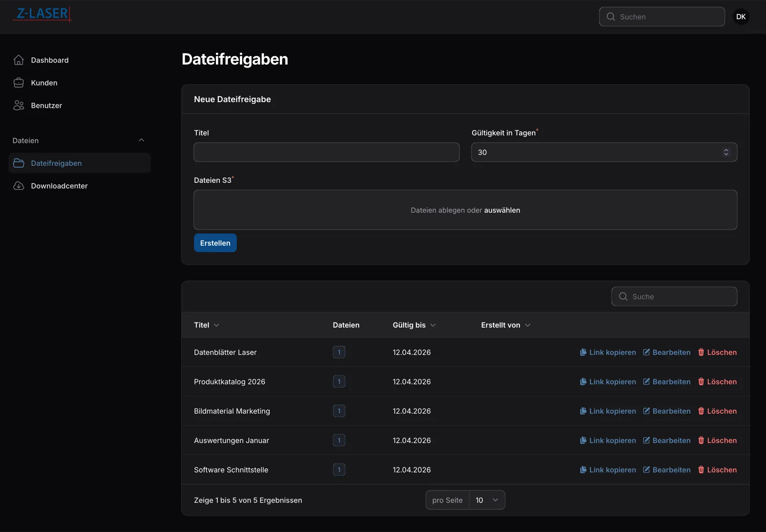Click the Dashboard home icon in sidebar

click(19, 60)
